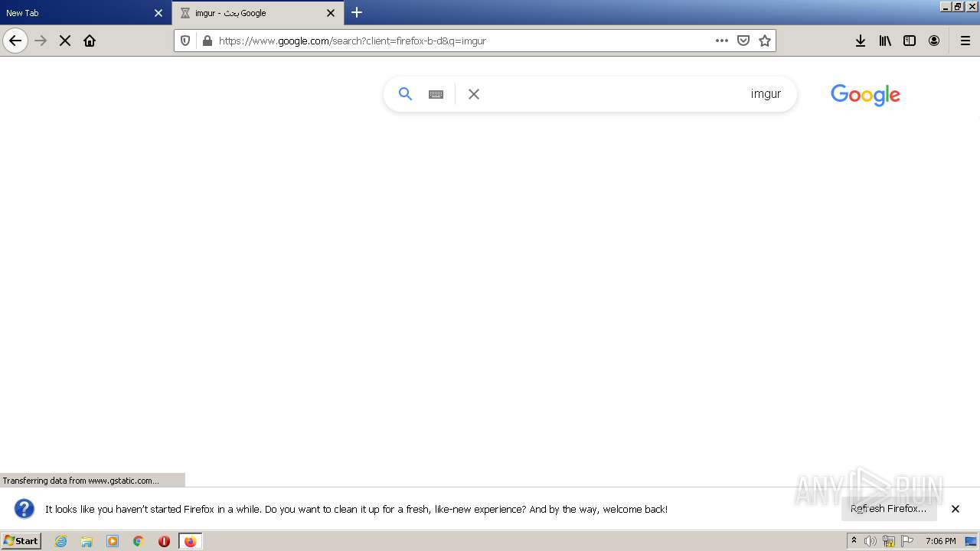Close the imgur Google search tab

[x=331, y=13]
